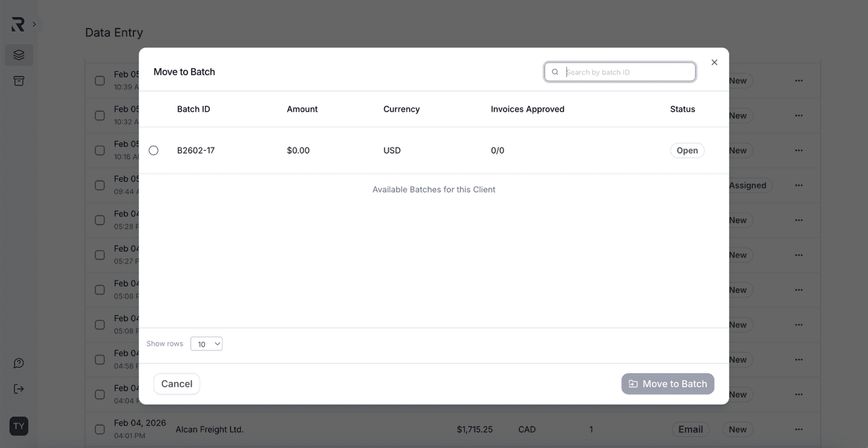
Task: Open the help chat icon in sidebar
Action: click(x=19, y=363)
